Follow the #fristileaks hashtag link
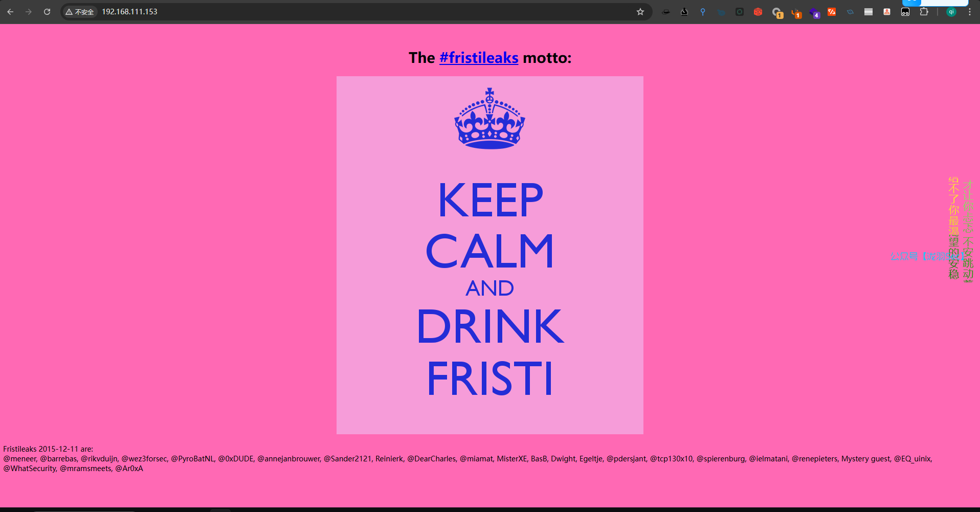The height and width of the screenshot is (512, 980). pos(479,58)
